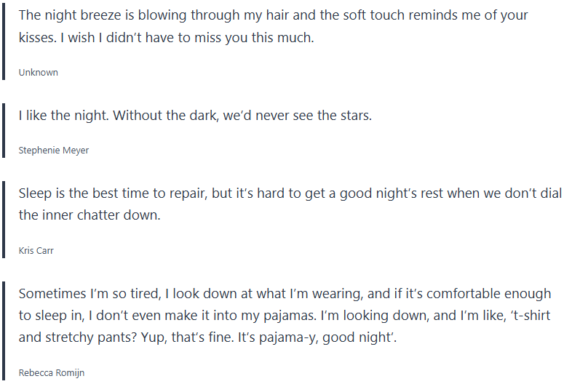Viewport: 588px width, 384px height.
Task: Click the "Unknown" author attribution
Action: (x=38, y=73)
